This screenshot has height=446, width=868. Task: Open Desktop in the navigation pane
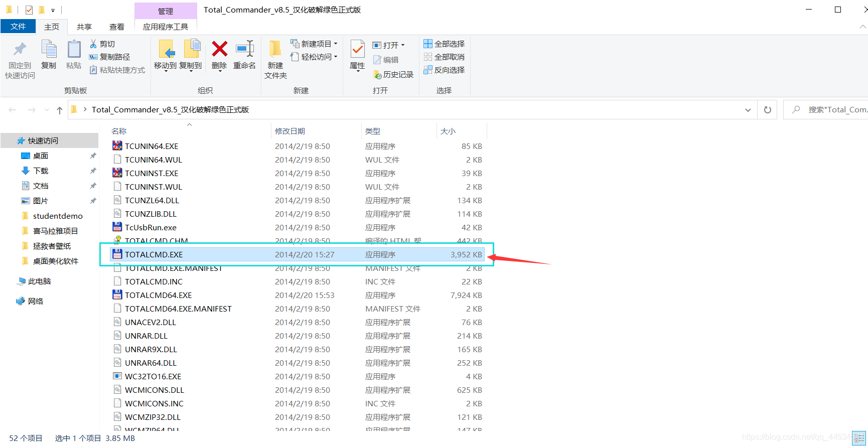(40, 156)
